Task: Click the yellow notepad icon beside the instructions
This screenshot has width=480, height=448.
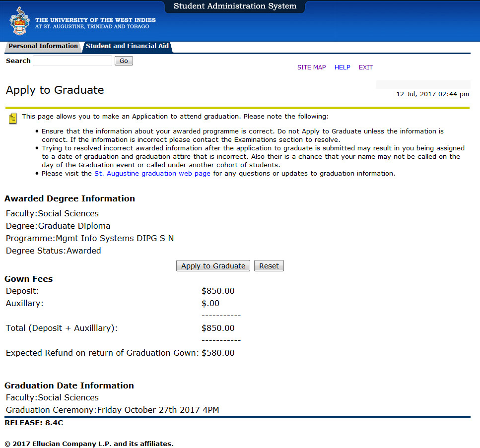Action: tap(12, 118)
